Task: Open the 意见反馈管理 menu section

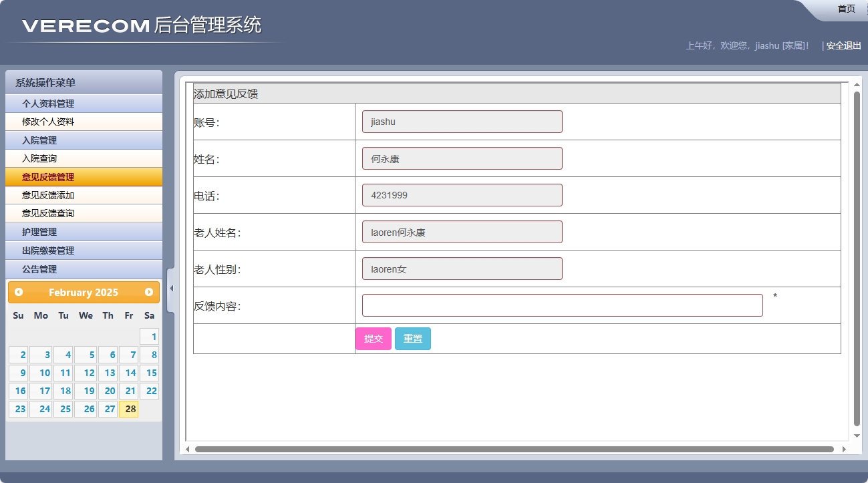Action: [84, 176]
